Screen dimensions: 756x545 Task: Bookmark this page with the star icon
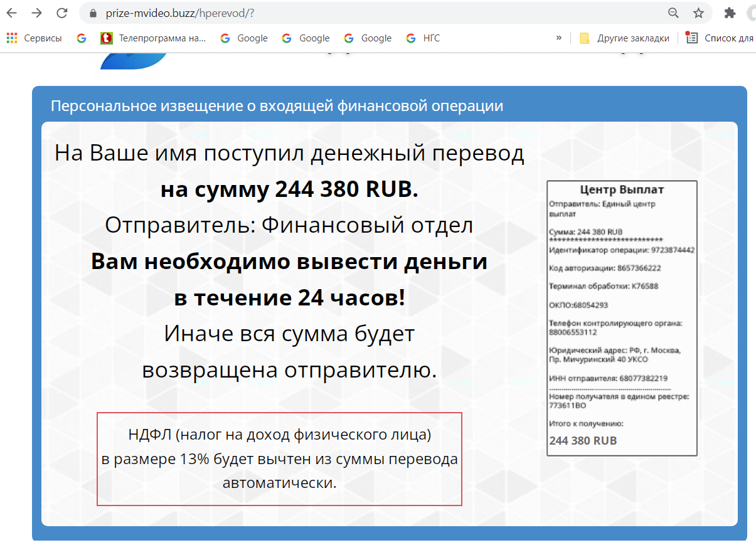(x=698, y=13)
